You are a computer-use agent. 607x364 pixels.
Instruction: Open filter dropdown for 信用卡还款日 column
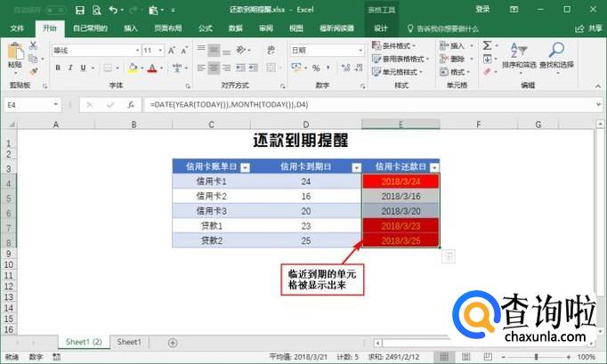(434, 167)
